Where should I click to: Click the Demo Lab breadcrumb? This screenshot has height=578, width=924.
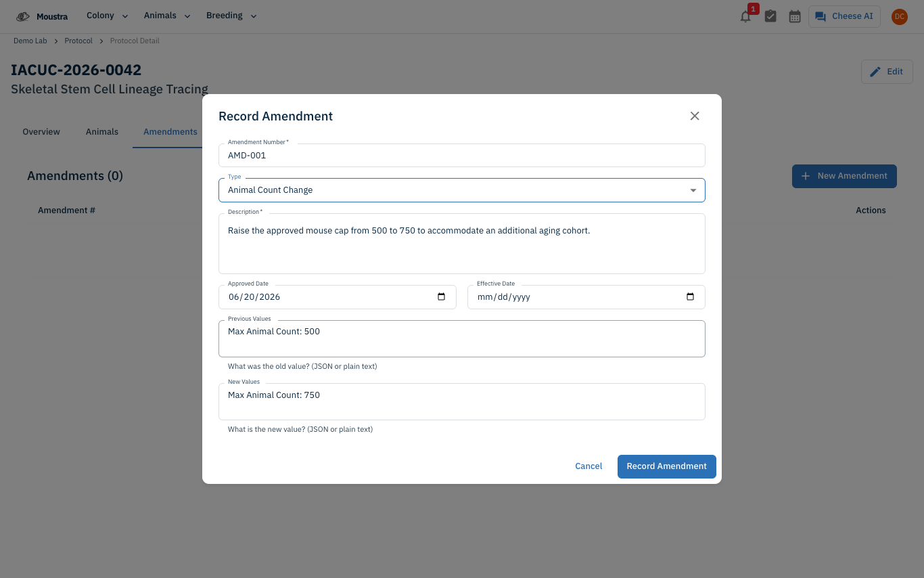(30, 41)
